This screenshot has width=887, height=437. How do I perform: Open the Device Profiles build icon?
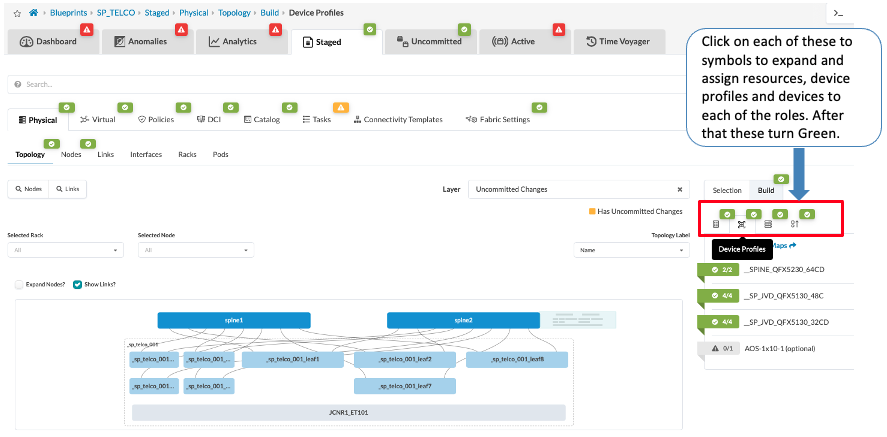point(742,224)
